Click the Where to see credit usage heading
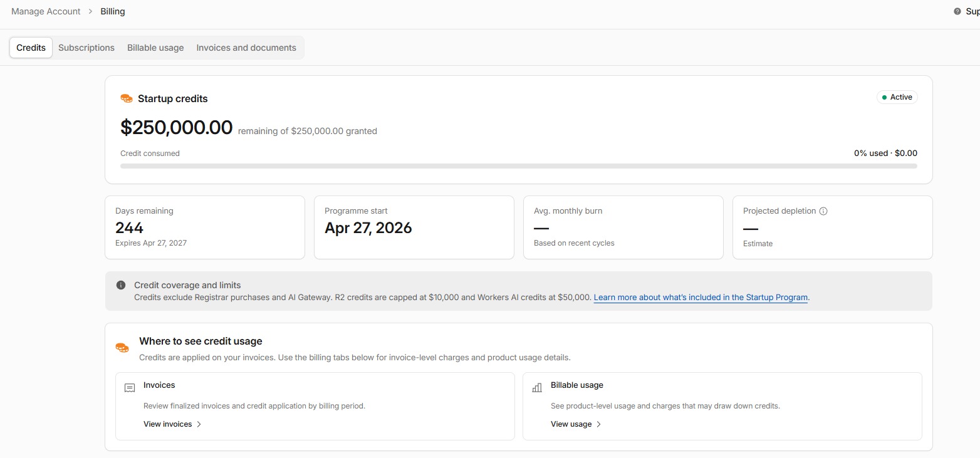Screen dimensions: 980x458 tap(201, 341)
